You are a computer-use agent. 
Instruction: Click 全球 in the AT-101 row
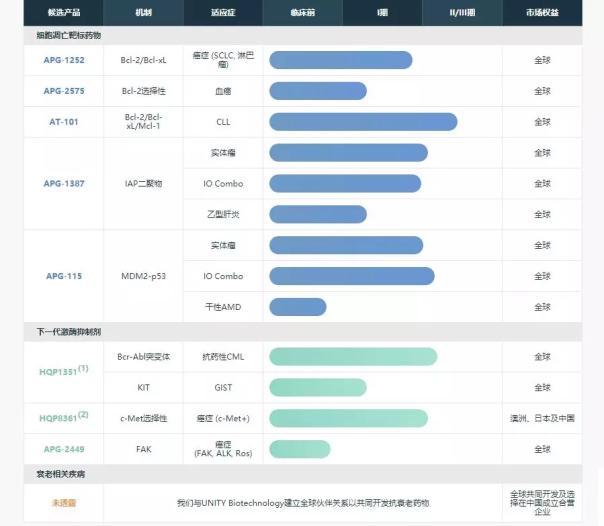click(542, 122)
